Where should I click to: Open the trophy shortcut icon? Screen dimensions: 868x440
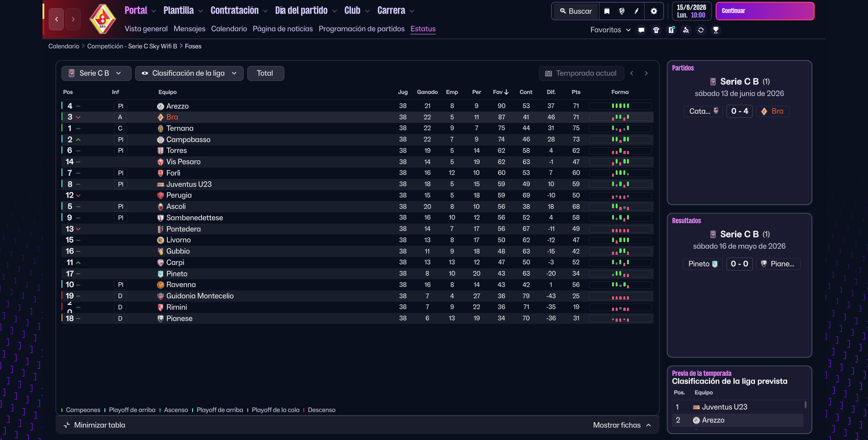point(716,30)
